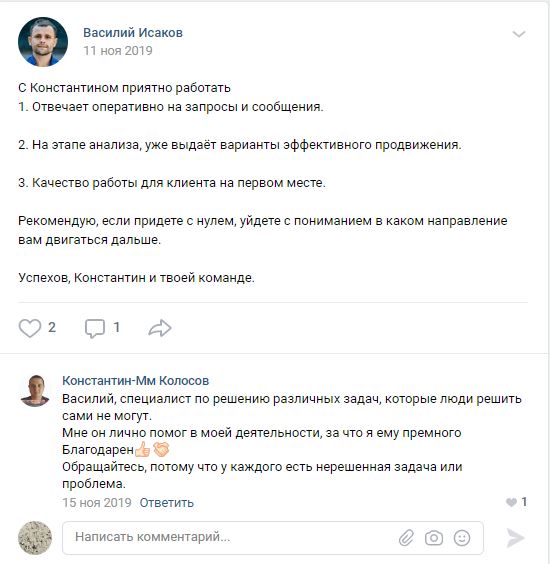Attach a file with the paperclip icon
This screenshot has height=564, width=550.
pos(406,538)
